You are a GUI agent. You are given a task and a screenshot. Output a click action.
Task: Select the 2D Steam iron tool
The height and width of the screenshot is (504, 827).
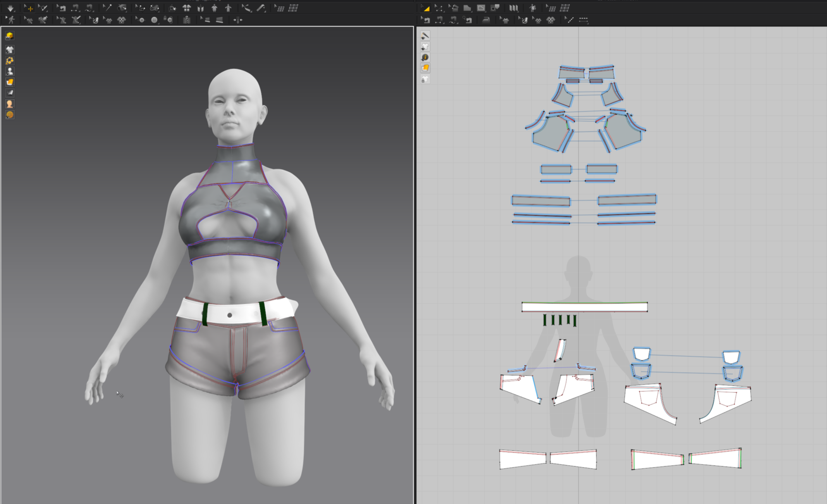[x=486, y=20]
